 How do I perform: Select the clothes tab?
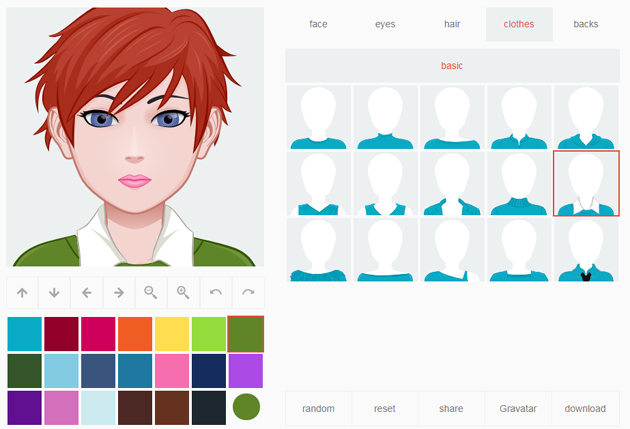[519, 24]
